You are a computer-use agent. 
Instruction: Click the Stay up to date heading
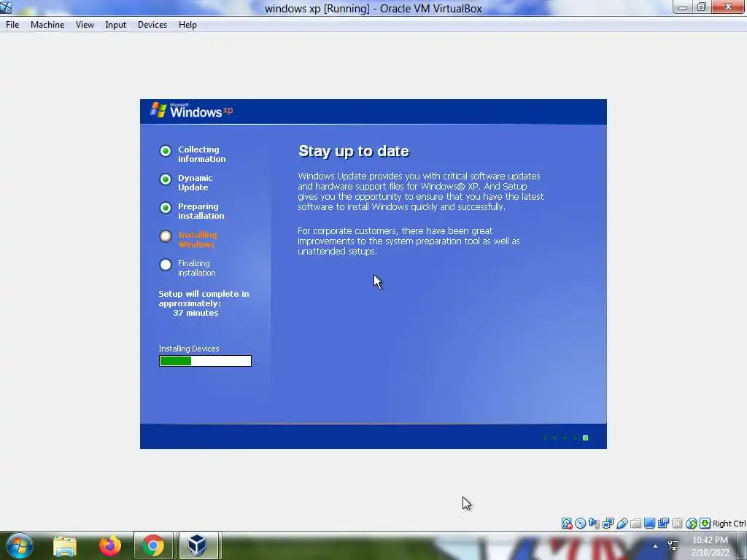[x=354, y=151]
